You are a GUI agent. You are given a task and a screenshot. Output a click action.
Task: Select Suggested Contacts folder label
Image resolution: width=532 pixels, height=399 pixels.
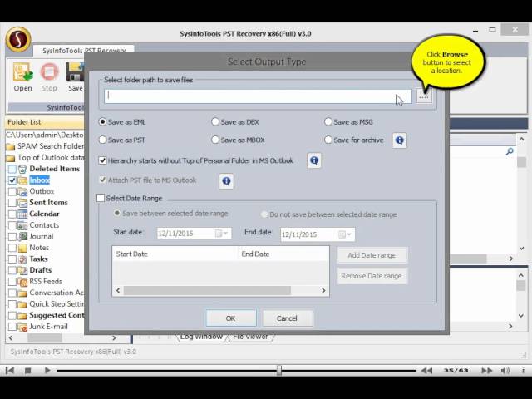click(x=57, y=315)
